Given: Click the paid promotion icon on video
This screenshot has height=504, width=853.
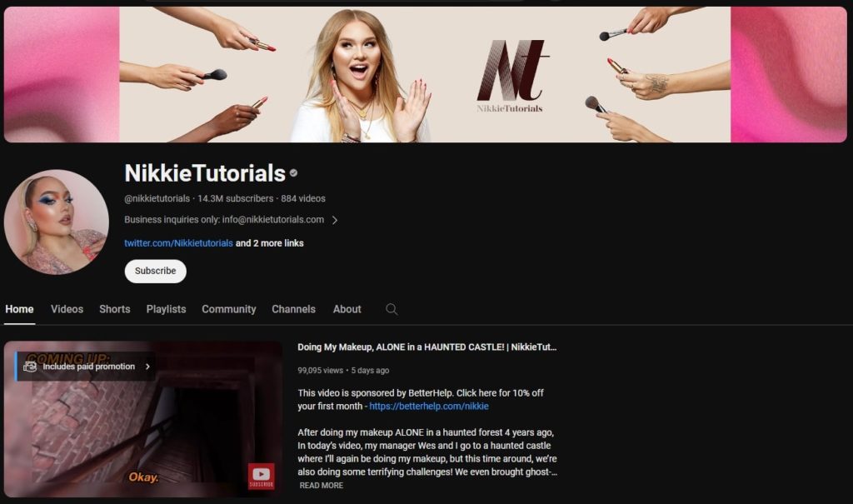Looking at the screenshot, I should 30,367.
